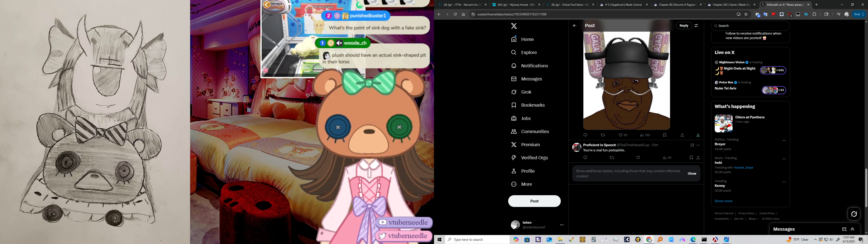Like the Proficient in Speech reply
868x244 pixels.
638,158
